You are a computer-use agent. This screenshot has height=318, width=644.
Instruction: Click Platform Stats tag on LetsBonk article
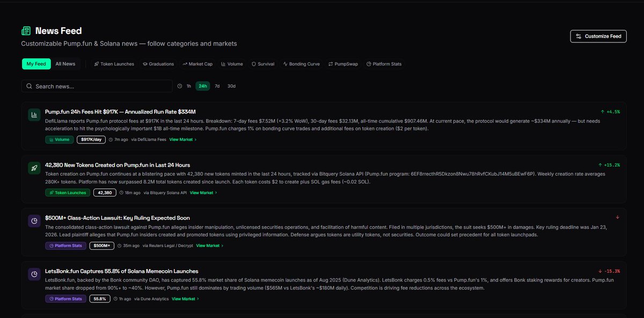tap(65, 299)
